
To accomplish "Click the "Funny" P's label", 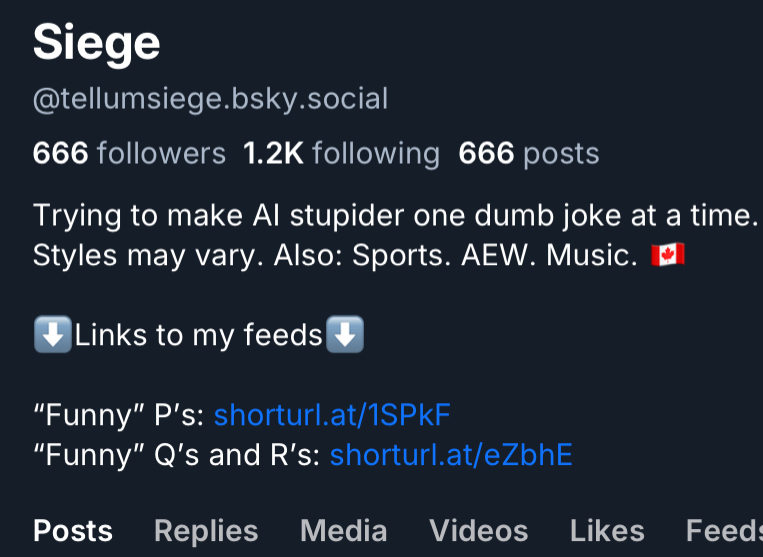I will [118, 414].
